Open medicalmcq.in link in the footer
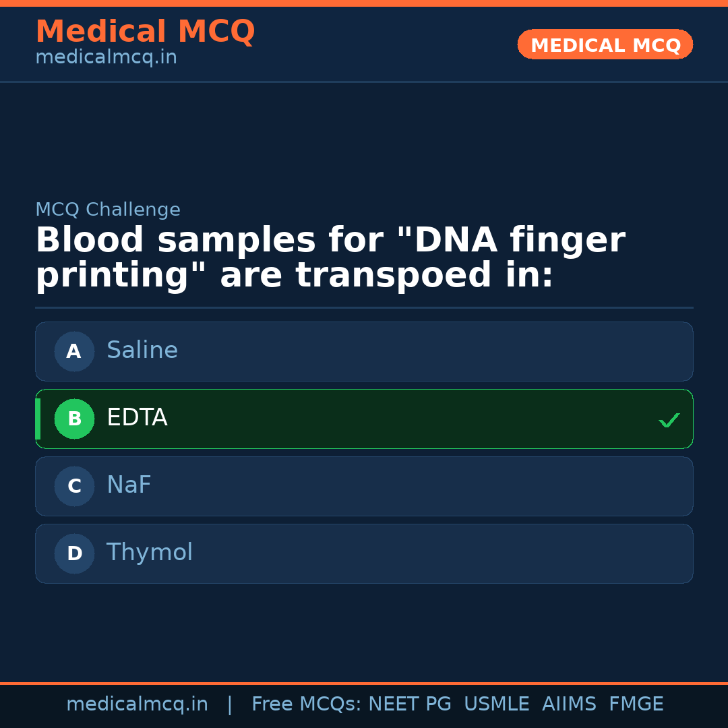Image resolution: width=728 pixels, height=728 pixels. pos(137,704)
